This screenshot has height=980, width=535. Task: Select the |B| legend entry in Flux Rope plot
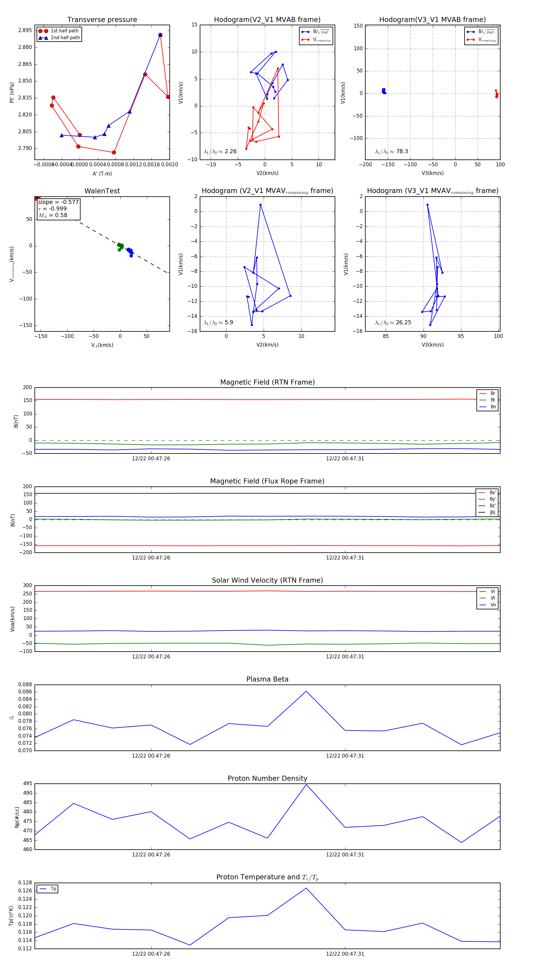(487, 513)
